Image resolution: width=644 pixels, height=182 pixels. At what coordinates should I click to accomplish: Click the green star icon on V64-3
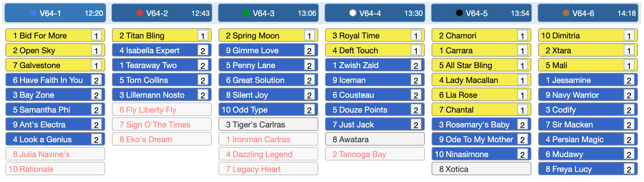click(x=246, y=13)
